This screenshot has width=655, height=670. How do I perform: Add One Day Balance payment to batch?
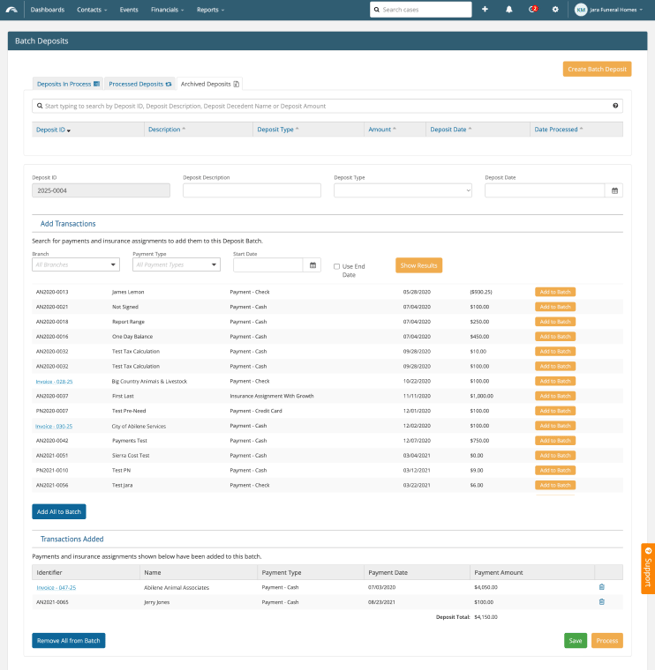coord(555,337)
